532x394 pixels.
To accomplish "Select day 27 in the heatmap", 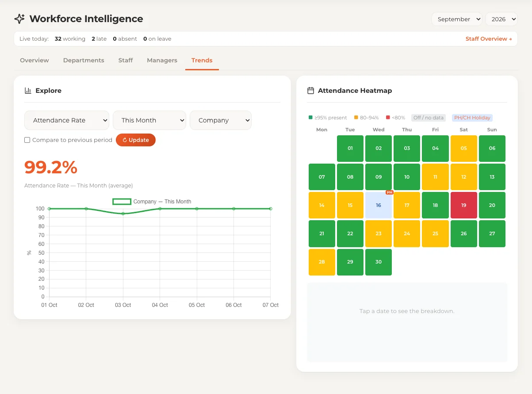I will (x=492, y=233).
